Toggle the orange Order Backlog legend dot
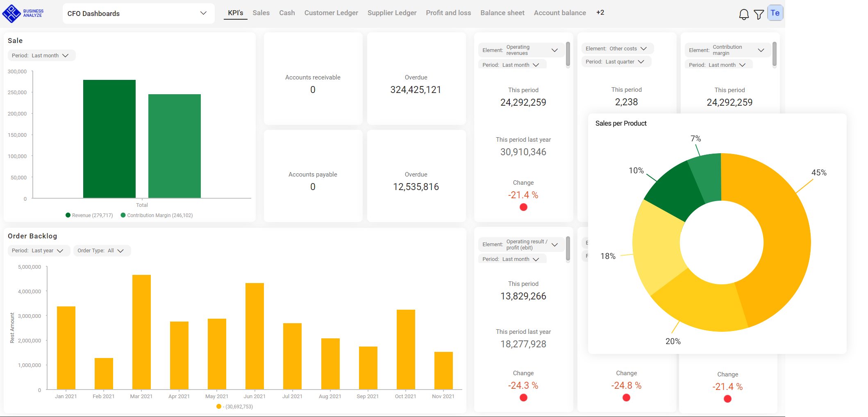The image size is (868, 417). (218, 406)
